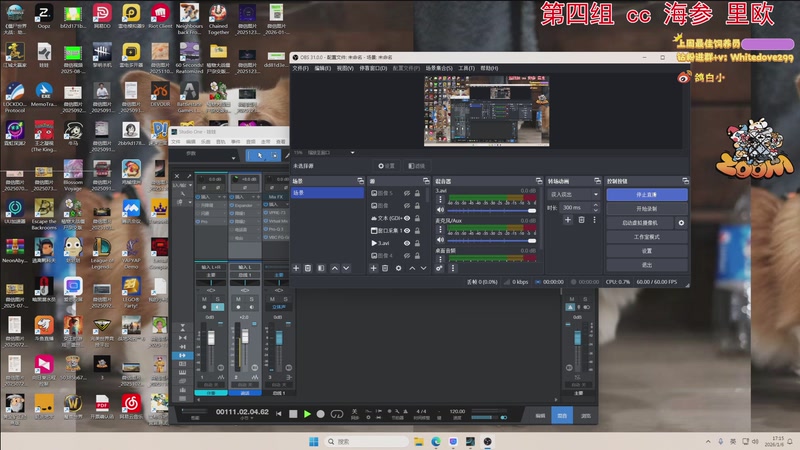Open virtual camera settings gear
Viewport: 800px width, 450px height.
tap(681, 223)
